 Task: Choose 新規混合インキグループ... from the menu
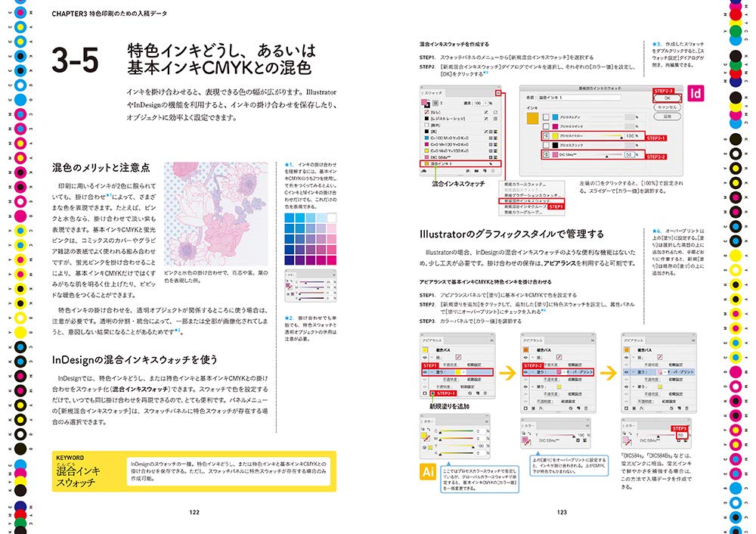click(x=525, y=206)
